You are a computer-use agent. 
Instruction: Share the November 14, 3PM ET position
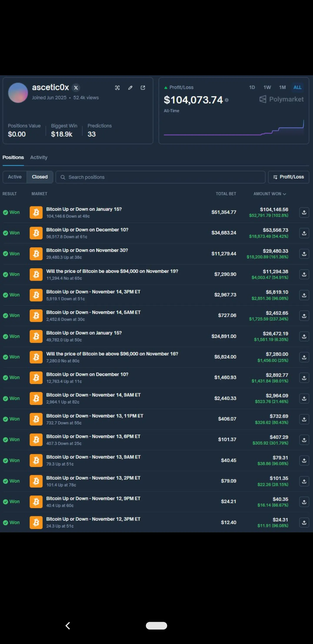click(x=304, y=295)
